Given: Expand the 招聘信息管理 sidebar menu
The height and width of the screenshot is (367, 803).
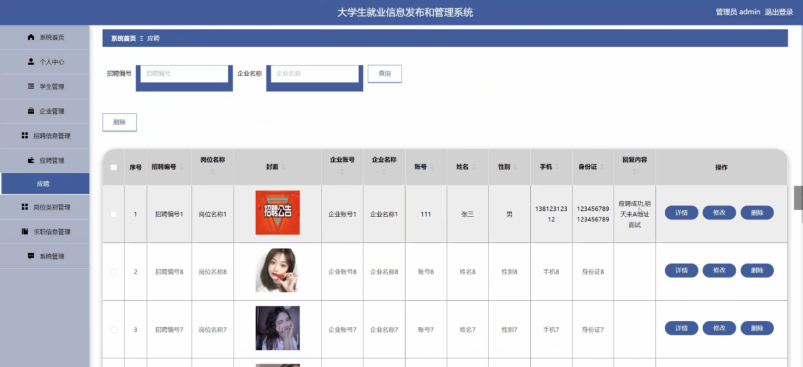Looking at the screenshot, I should click(45, 136).
